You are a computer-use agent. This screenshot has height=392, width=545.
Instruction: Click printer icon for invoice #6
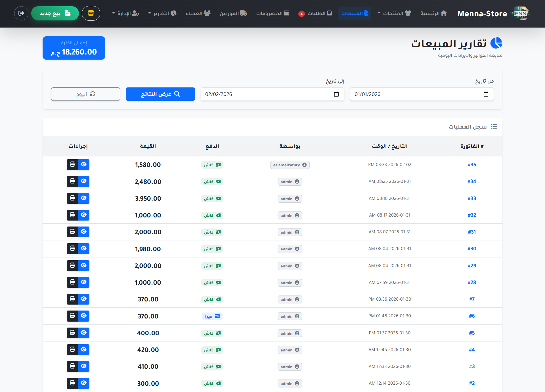[x=72, y=316]
